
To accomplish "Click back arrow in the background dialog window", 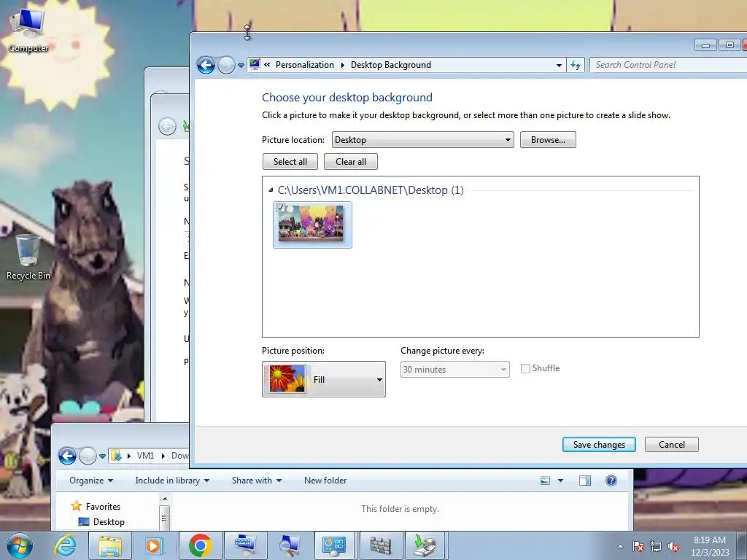I will tap(167, 126).
